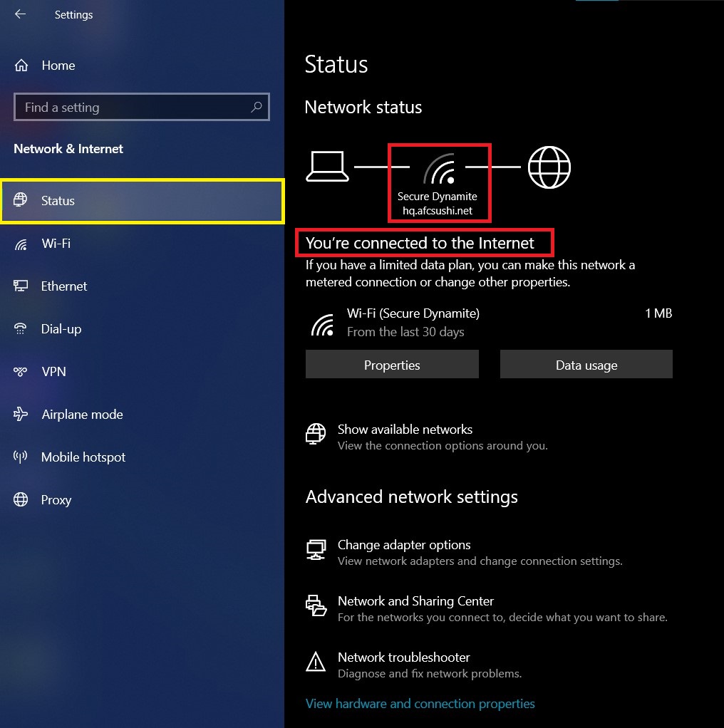Viewport: 724px width, 728px height.
Task: Click the Secure Dynamite Wi-Fi diagram icon
Action: tap(440, 169)
